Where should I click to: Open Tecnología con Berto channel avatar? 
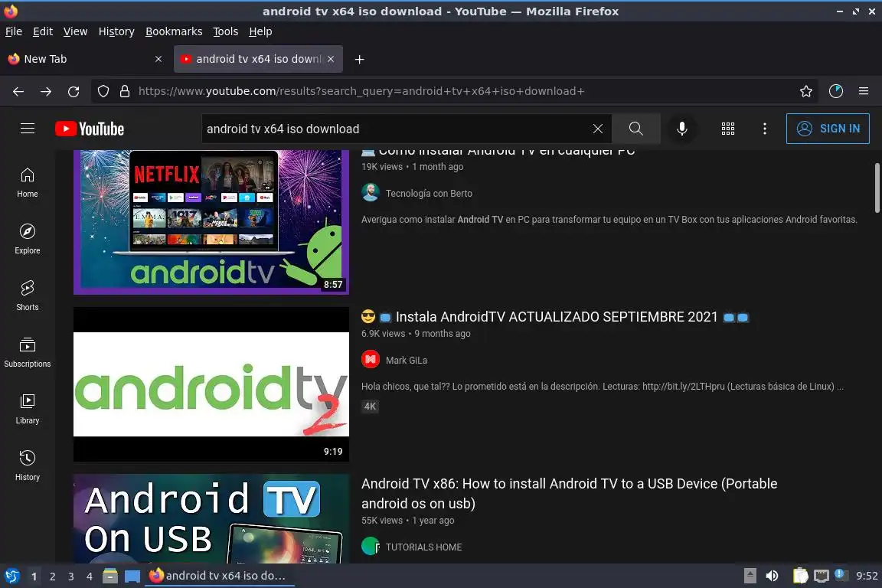coord(370,192)
